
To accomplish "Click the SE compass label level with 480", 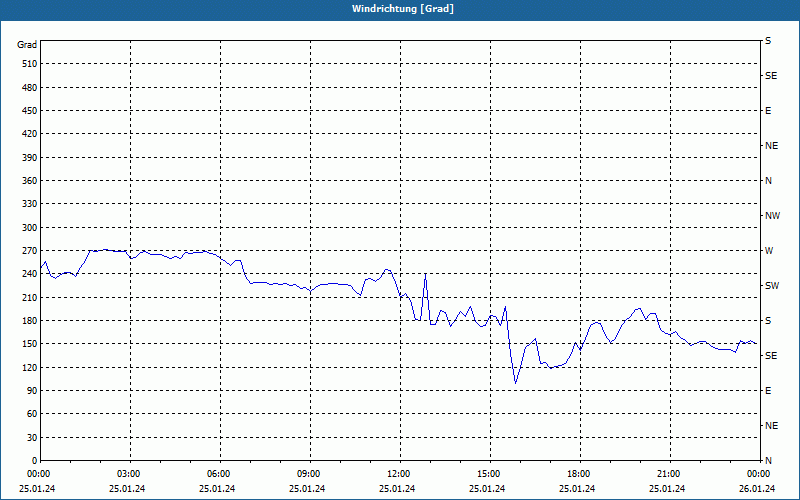I will point(771,76).
